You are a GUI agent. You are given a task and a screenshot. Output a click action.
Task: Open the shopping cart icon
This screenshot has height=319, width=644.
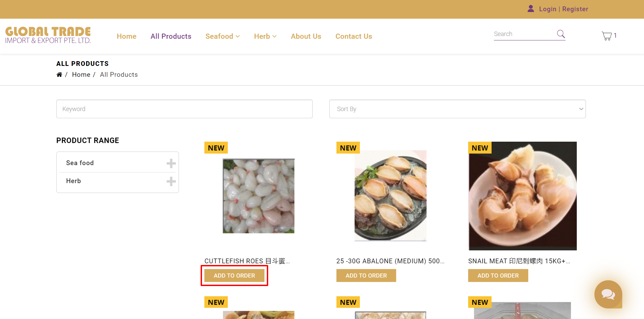pos(607,36)
